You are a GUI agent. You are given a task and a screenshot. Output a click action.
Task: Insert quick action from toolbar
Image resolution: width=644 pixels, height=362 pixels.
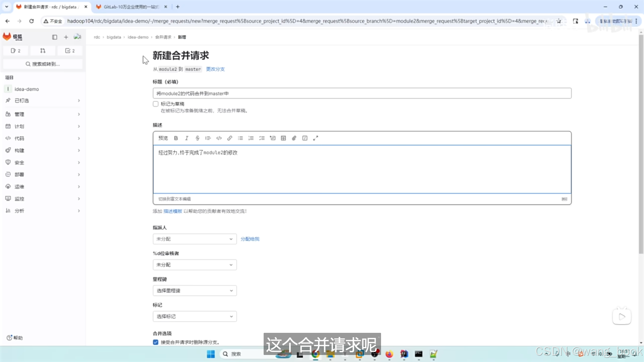pyautogui.click(x=305, y=138)
